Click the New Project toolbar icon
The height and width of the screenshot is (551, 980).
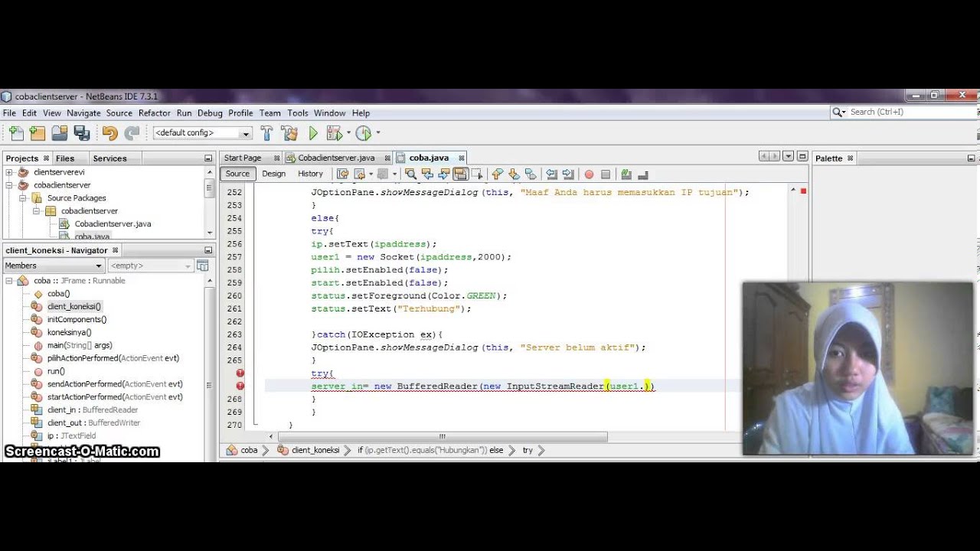(37, 133)
